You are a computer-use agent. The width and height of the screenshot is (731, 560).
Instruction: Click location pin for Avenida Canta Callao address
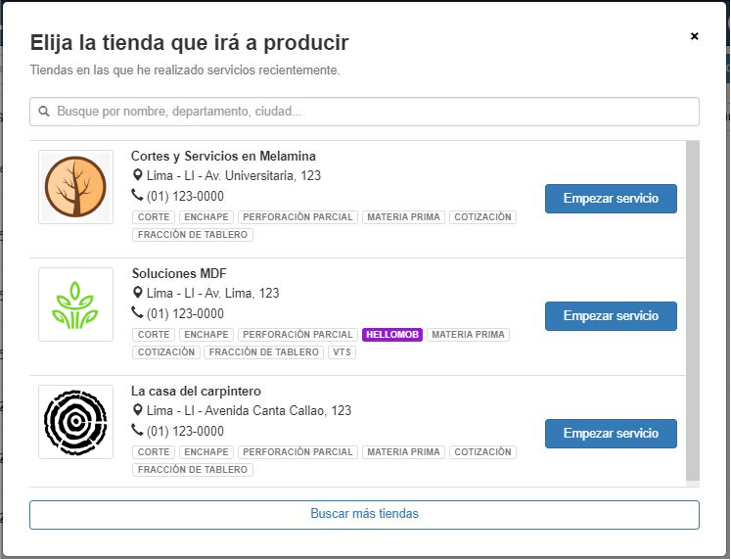click(x=138, y=410)
